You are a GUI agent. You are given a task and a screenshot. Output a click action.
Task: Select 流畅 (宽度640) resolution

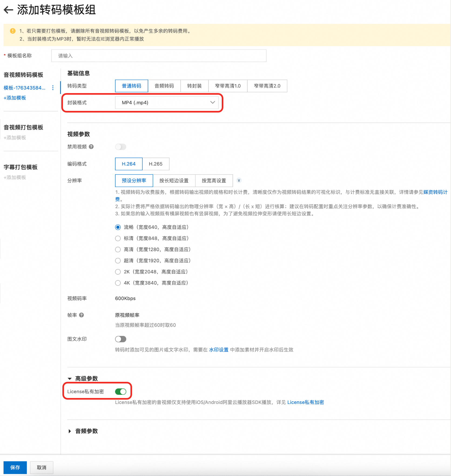(x=118, y=227)
